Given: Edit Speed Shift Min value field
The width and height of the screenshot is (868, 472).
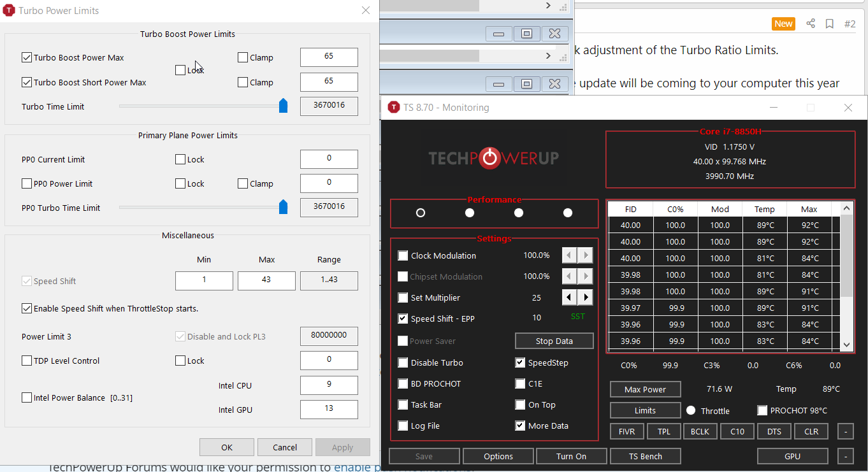Looking at the screenshot, I should 204,280.
